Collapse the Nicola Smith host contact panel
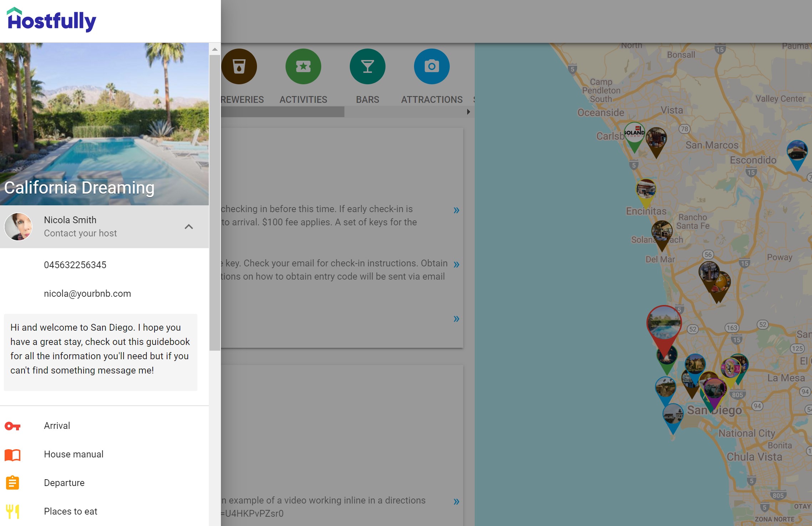 (x=188, y=227)
